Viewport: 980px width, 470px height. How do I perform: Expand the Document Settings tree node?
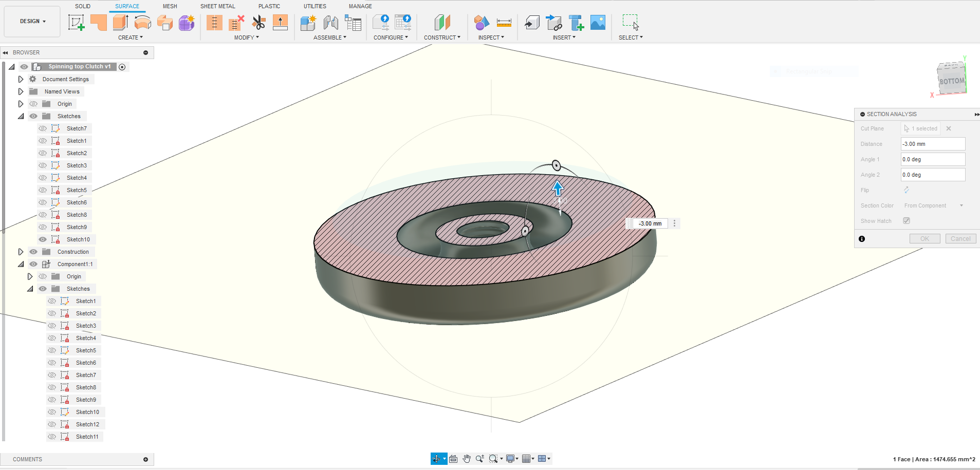click(21, 79)
